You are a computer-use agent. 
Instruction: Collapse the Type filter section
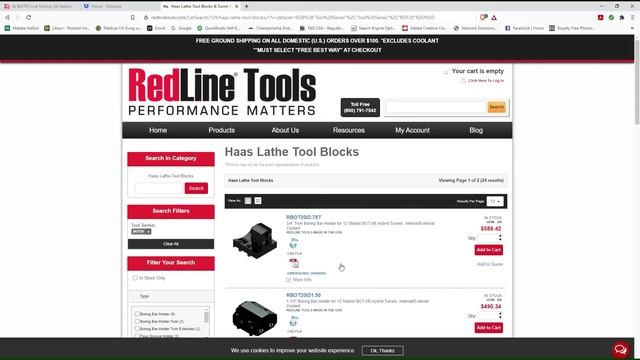click(134, 296)
